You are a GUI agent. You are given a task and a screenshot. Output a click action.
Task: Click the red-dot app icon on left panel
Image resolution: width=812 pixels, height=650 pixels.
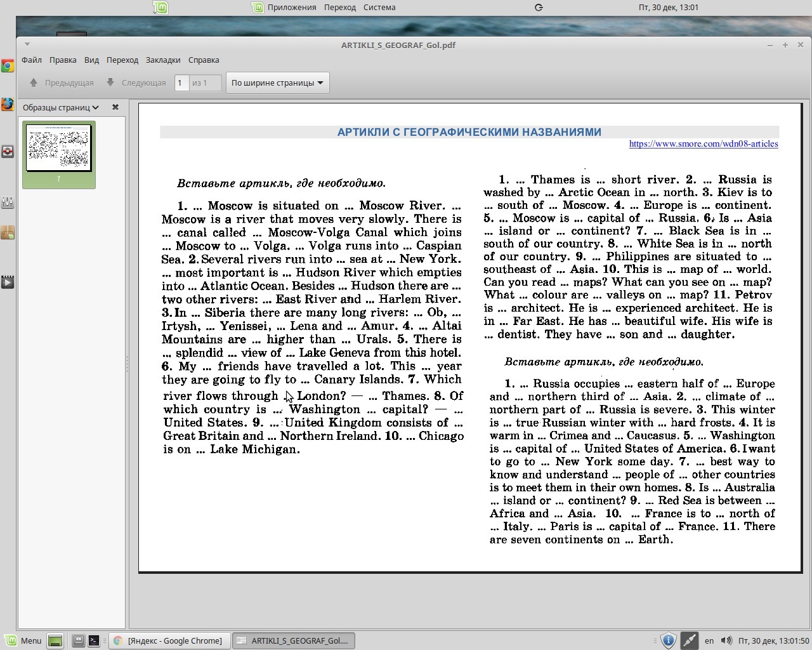click(8, 152)
